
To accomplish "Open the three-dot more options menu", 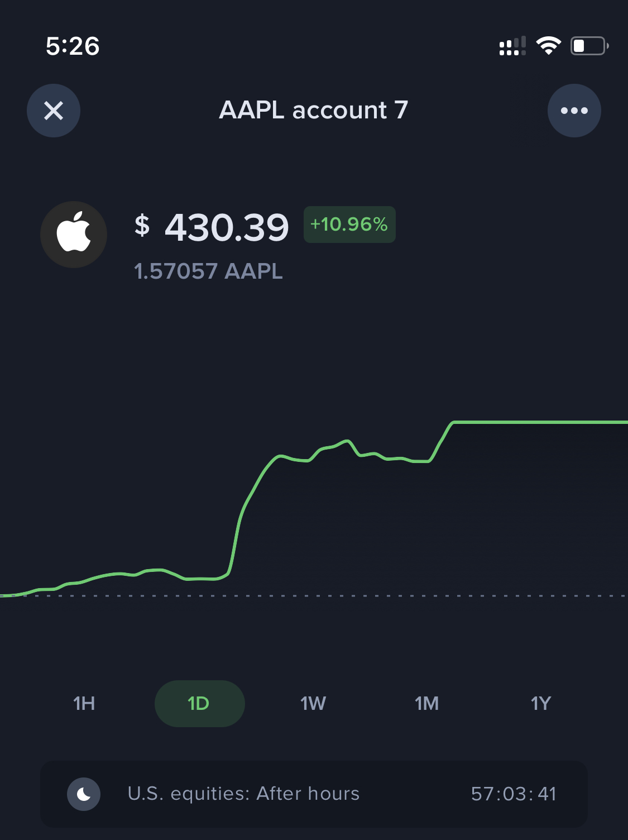I will 574,111.
